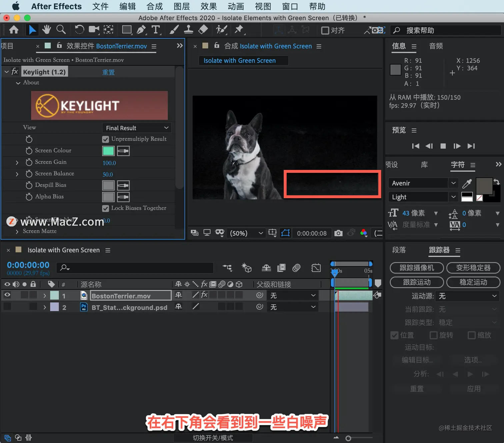504x443 pixels.
Task: Toggle Lock Biases Together checkbox
Action: click(106, 209)
